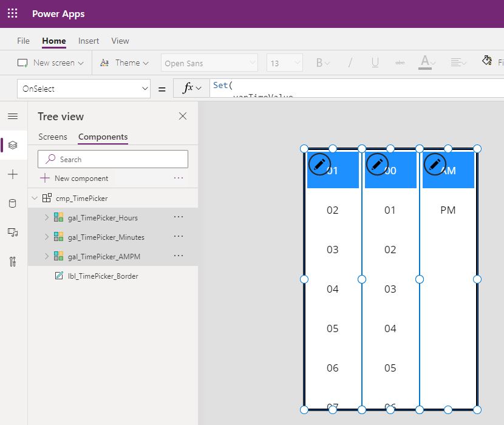
Task: Open the Insert menu
Action: (x=88, y=41)
